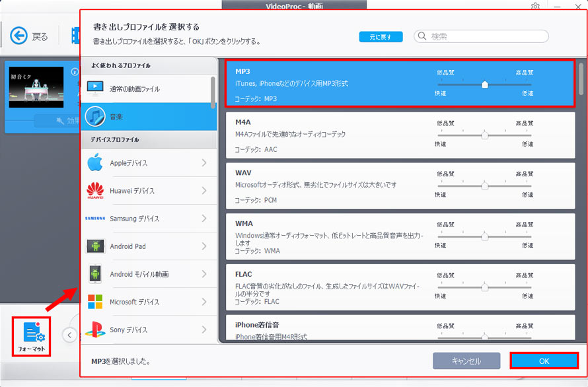
Task: Adjust MP3 quality slider handle
Action: tap(484, 84)
